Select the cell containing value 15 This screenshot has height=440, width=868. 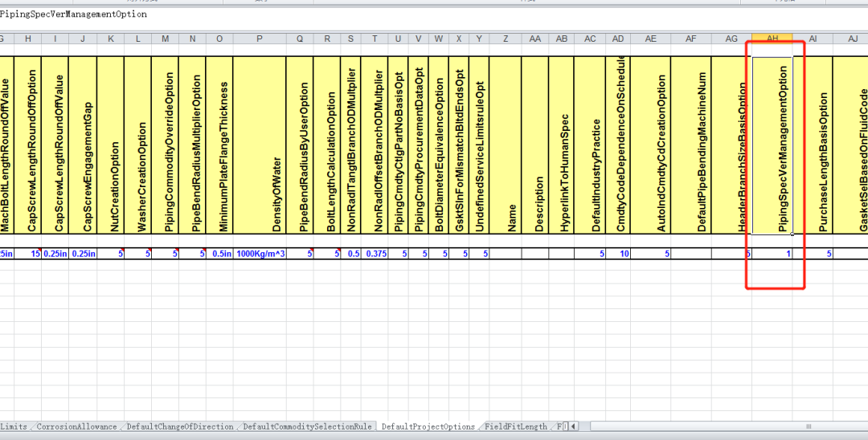tap(27, 254)
